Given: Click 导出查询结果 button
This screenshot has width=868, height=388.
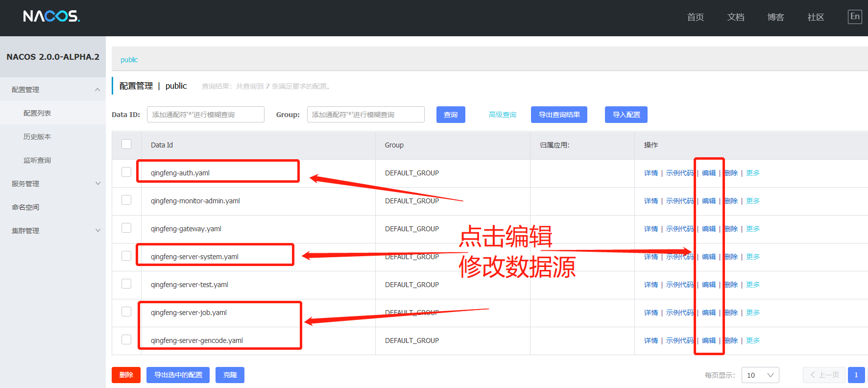Looking at the screenshot, I should coord(559,115).
